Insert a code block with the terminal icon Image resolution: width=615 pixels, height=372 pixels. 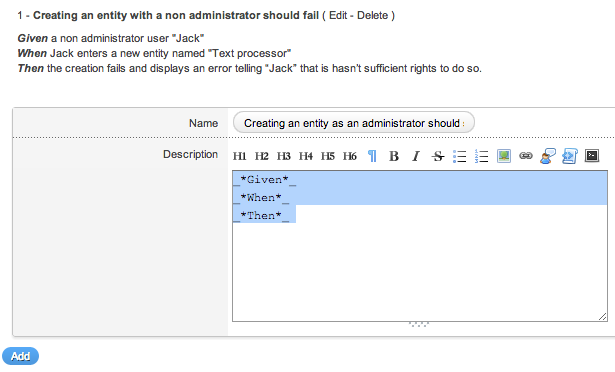(592, 156)
